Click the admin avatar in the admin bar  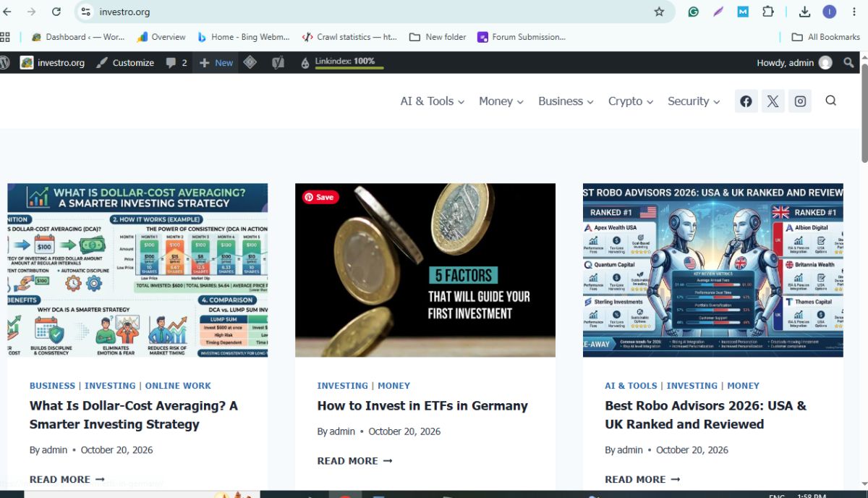click(x=825, y=63)
